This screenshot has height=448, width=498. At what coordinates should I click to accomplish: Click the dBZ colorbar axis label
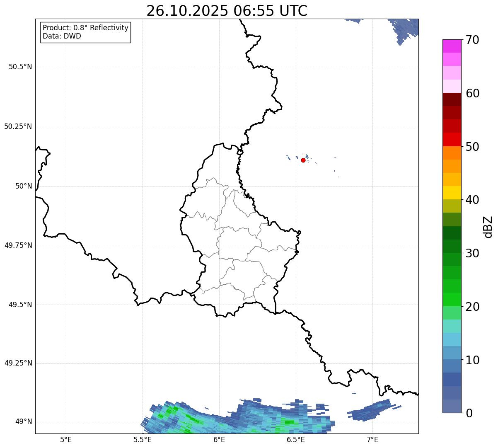coord(488,227)
